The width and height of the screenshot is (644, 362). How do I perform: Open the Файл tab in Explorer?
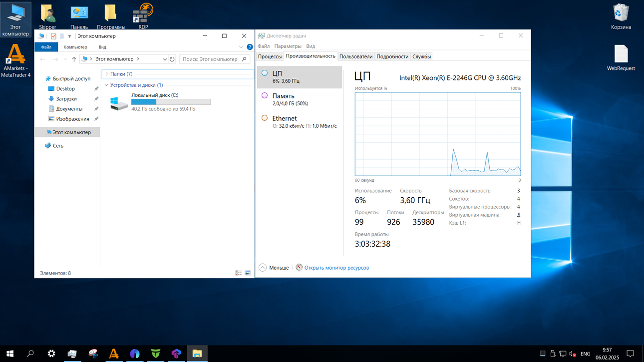(x=46, y=47)
